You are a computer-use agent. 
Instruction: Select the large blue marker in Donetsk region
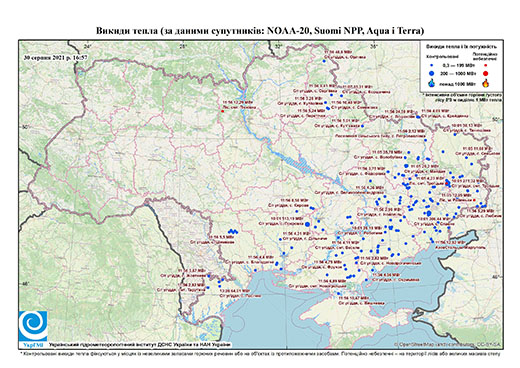(429, 213)
